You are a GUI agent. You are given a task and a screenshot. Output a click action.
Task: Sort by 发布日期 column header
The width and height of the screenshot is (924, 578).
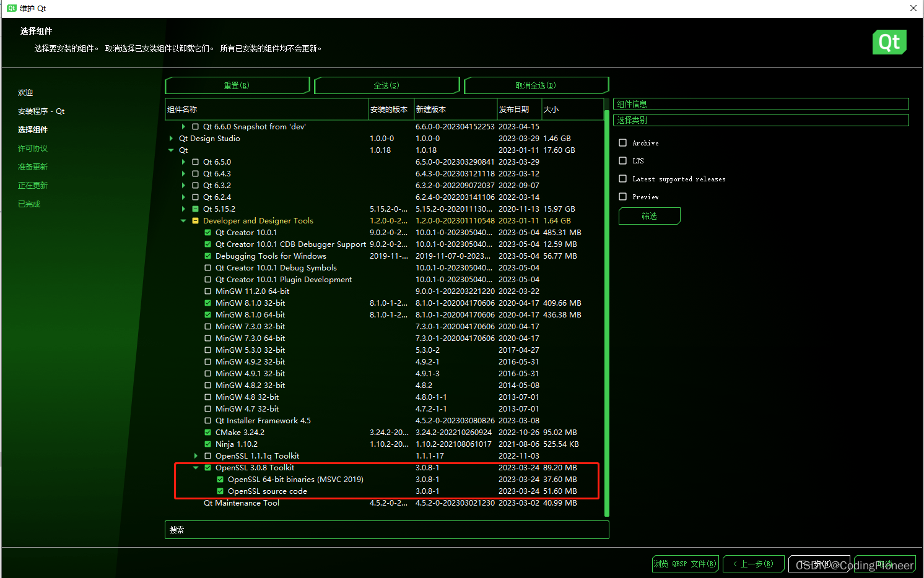(519, 110)
